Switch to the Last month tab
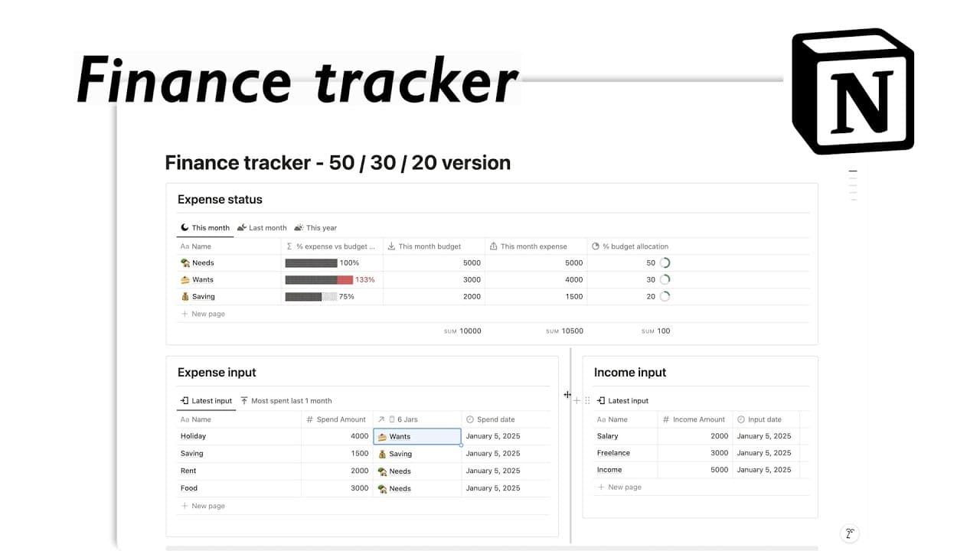Viewport: 980px width, 551px height. [x=262, y=227]
